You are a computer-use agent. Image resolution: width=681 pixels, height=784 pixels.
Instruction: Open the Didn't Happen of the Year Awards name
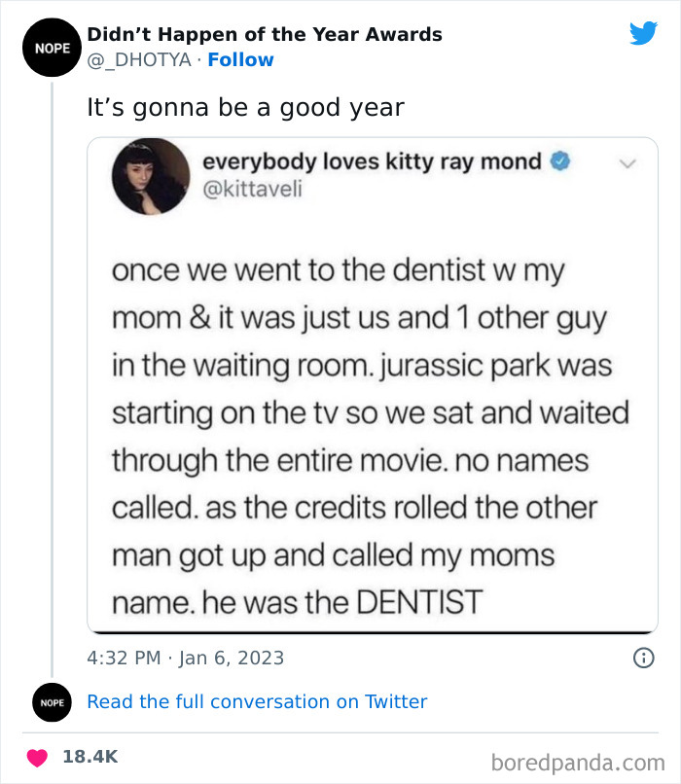point(265,34)
